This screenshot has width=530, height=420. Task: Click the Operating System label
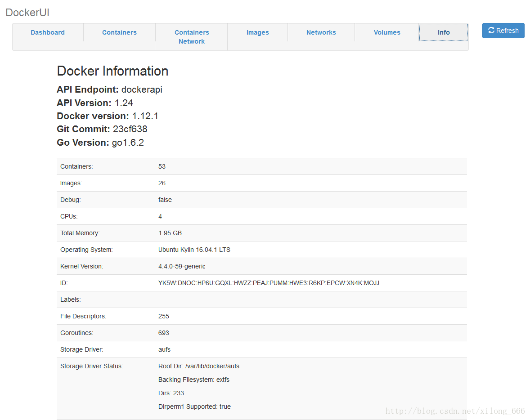pos(86,250)
